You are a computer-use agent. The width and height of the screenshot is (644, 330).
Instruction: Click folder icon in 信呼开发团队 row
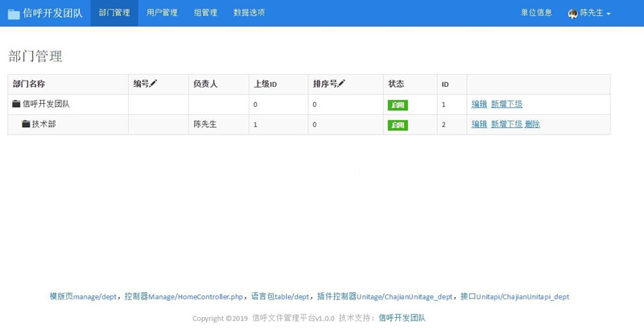coord(16,104)
